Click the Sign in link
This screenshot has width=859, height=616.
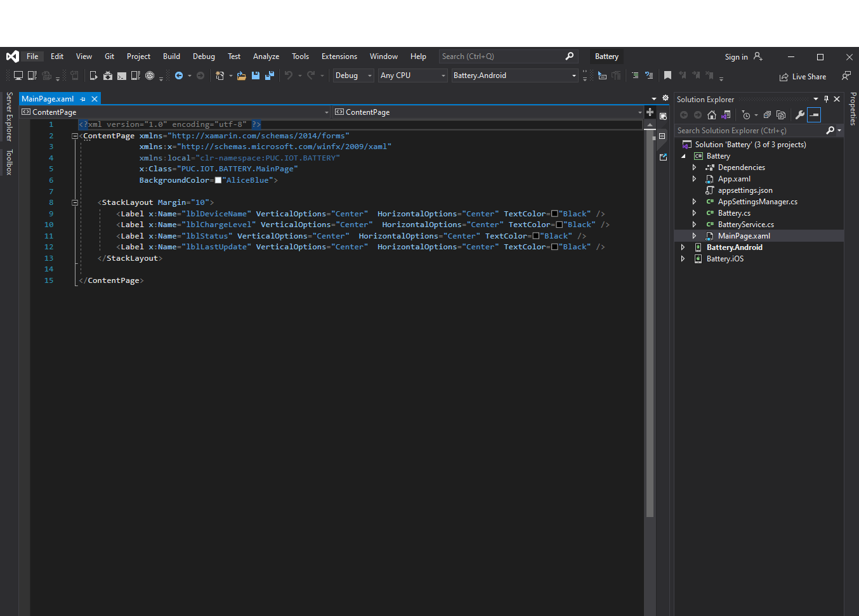[737, 56]
